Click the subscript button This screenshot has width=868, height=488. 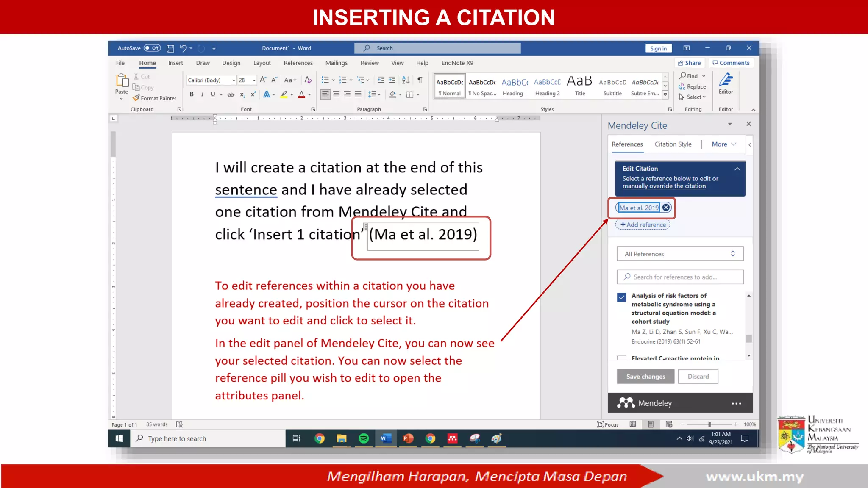242,94
